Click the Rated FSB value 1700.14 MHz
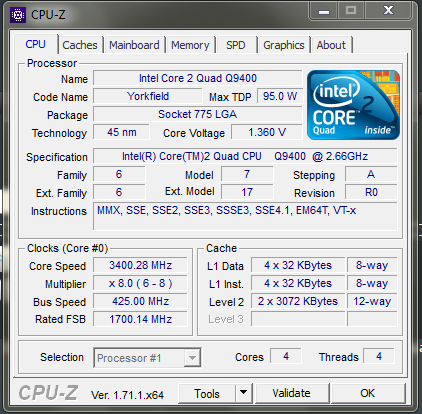422x414 pixels. pyautogui.click(x=140, y=319)
